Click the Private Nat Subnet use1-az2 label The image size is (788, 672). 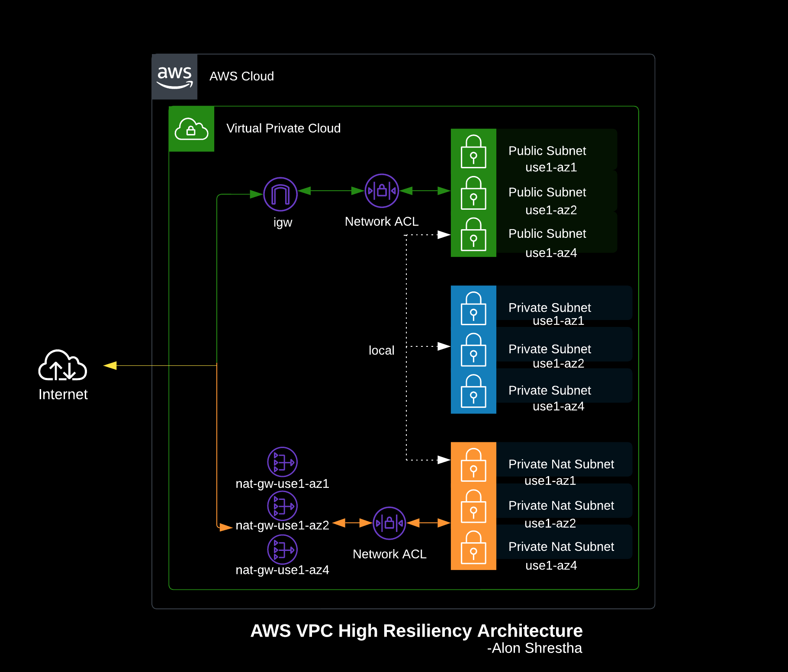tap(561, 514)
